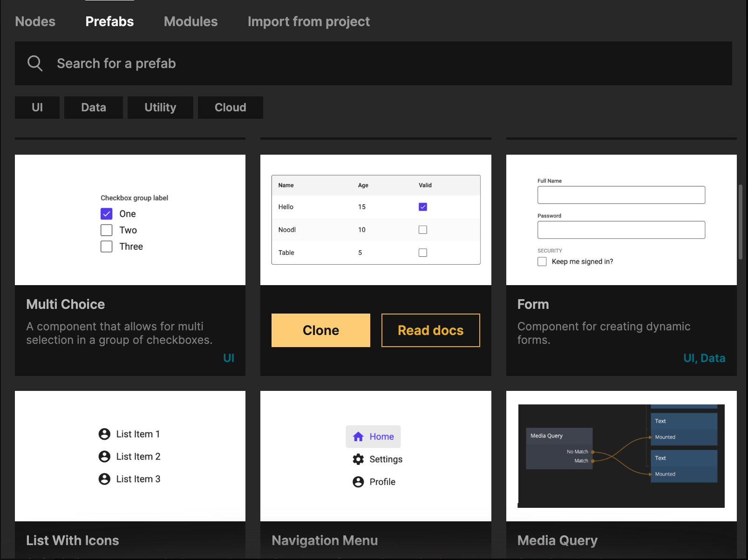The width and height of the screenshot is (748, 560).
Task: Click the search magnifier icon
Action: [35, 63]
